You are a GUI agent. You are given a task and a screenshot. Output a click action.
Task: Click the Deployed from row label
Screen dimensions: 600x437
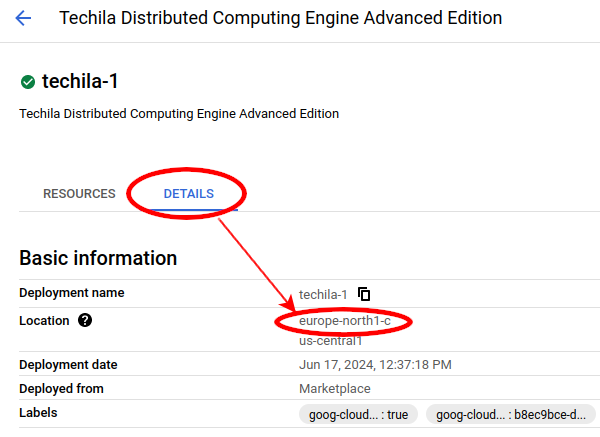62,389
